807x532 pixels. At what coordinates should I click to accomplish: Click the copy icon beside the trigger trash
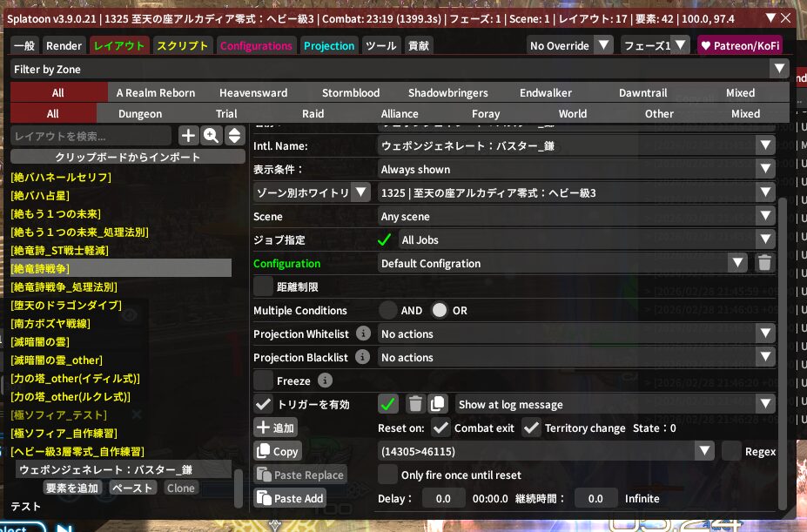[438, 404]
